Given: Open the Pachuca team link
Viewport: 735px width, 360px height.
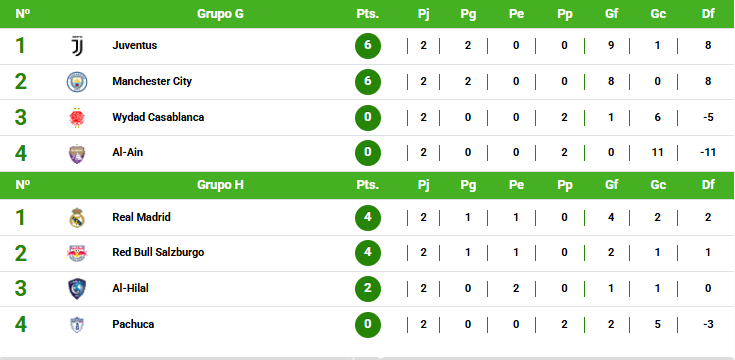Looking at the screenshot, I should pyautogui.click(x=133, y=324).
